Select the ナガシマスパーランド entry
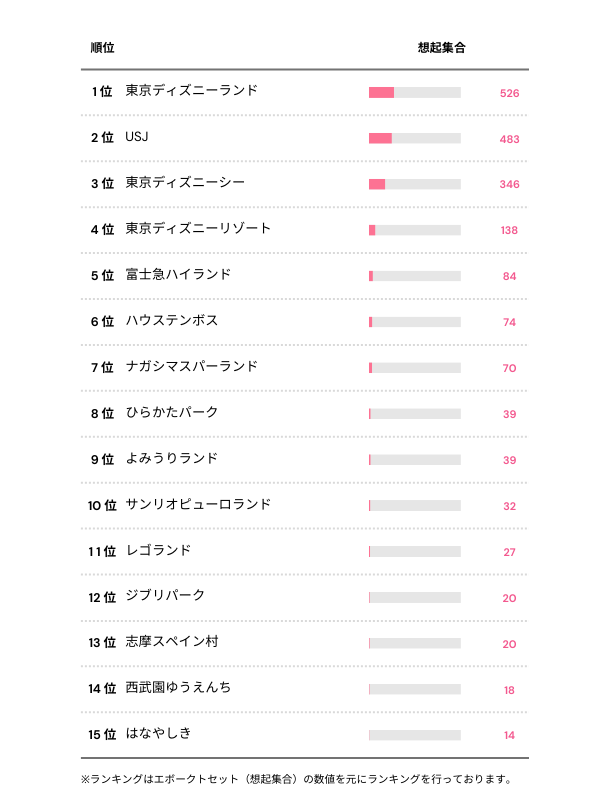This screenshot has width=600, height=800. click(x=191, y=367)
